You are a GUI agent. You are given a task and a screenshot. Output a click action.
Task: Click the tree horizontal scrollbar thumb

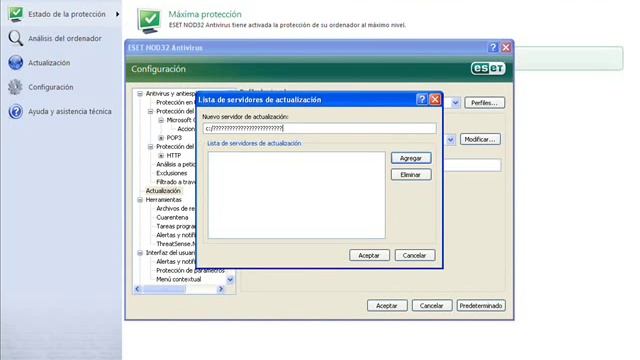pos(164,289)
